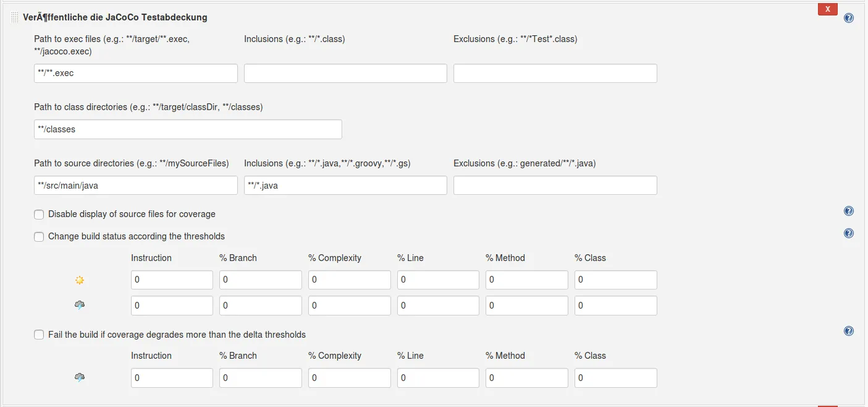
Task: Click the sunny weather icon in thresholds
Action: coord(79,280)
